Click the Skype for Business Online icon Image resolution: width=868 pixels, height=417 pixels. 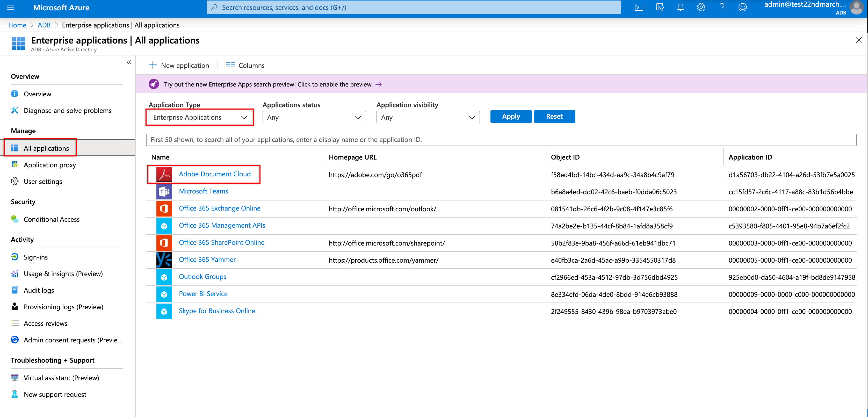164,311
